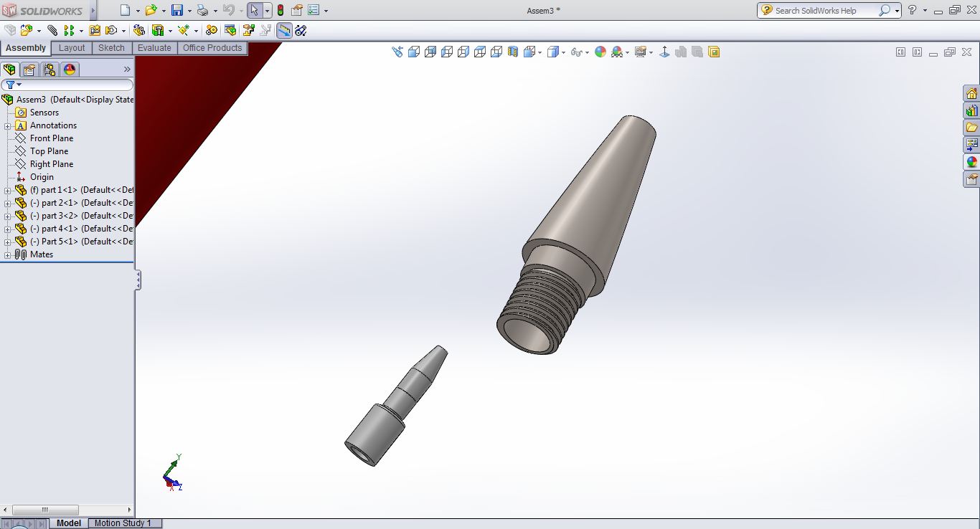Open the Hide/Show Items dropdown arrow

coord(587,52)
